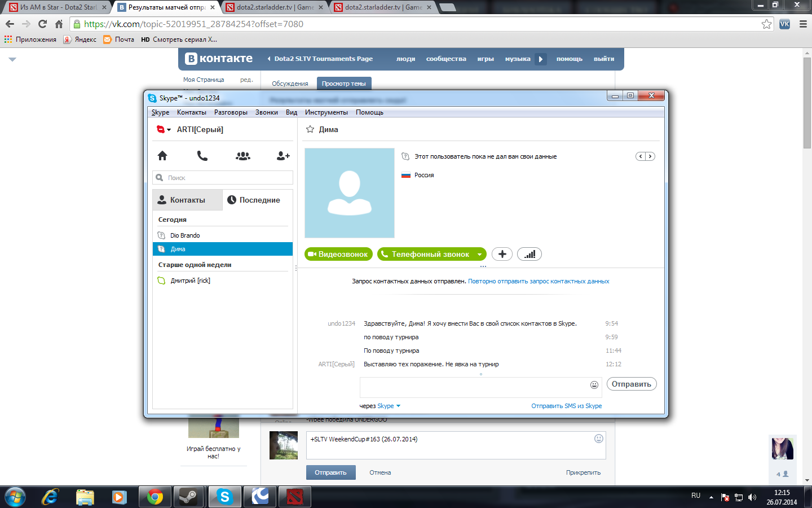Open Google Chrome from the taskbar

155,497
